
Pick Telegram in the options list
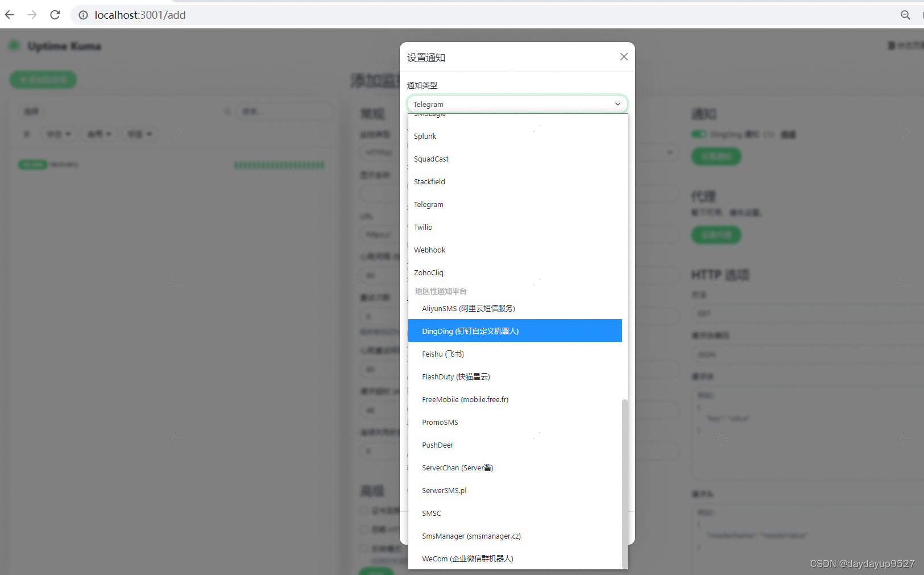(x=515, y=205)
